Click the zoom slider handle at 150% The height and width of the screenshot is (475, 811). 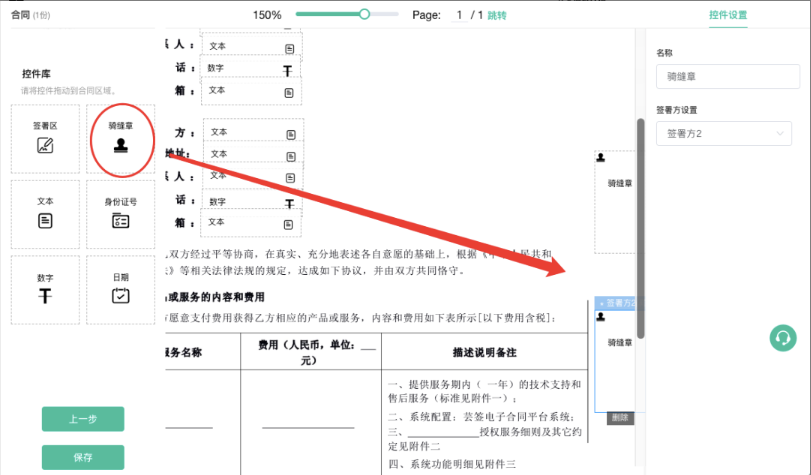[364, 14]
